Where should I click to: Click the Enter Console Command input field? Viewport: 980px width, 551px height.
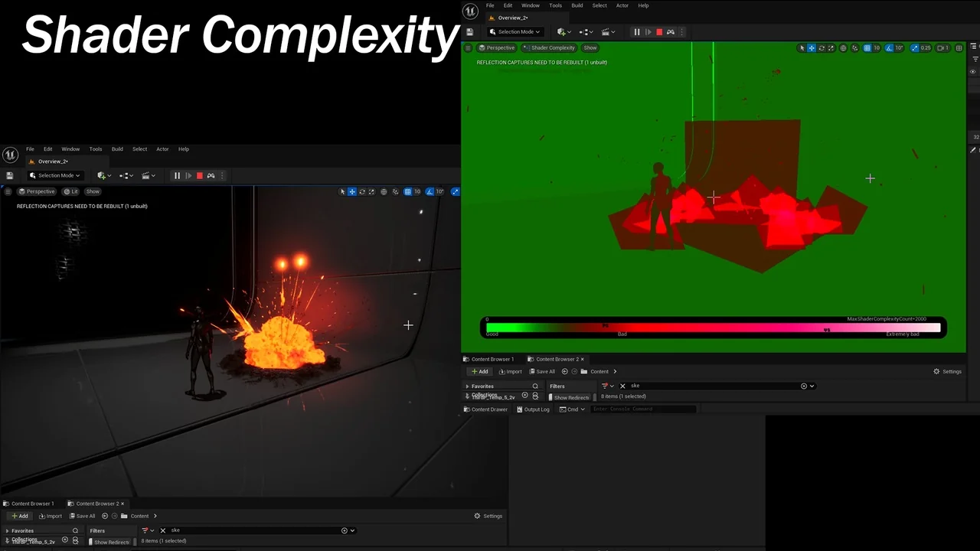point(643,409)
